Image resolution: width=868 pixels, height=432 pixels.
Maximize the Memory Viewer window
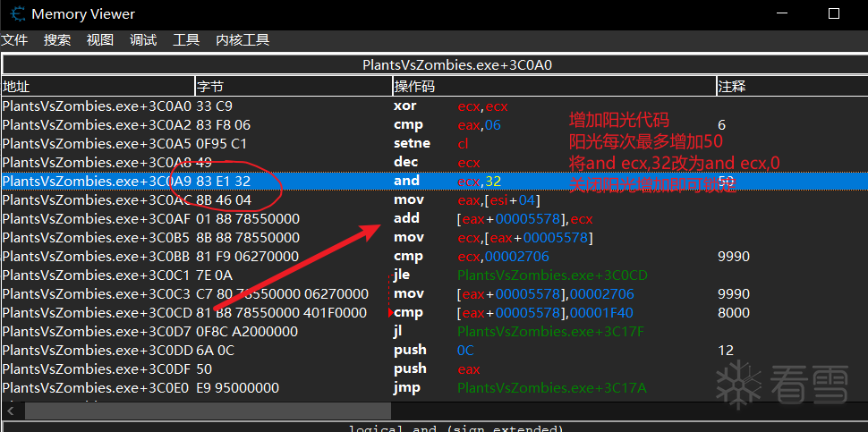point(833,13)
